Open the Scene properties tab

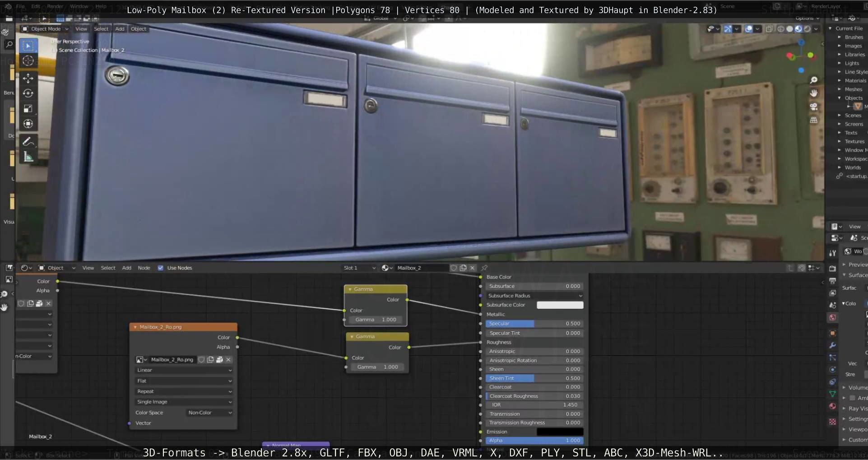[x=832, y=305]
